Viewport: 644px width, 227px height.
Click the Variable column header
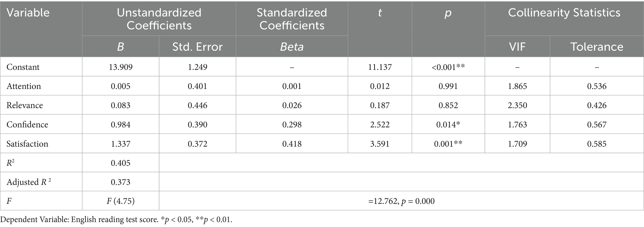pos(28,13)
